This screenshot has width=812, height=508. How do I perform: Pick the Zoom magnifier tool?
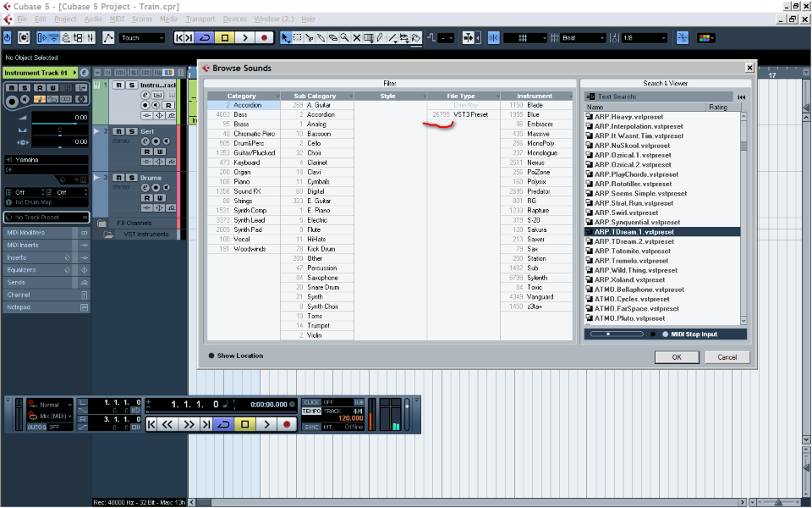click(344, 37)
